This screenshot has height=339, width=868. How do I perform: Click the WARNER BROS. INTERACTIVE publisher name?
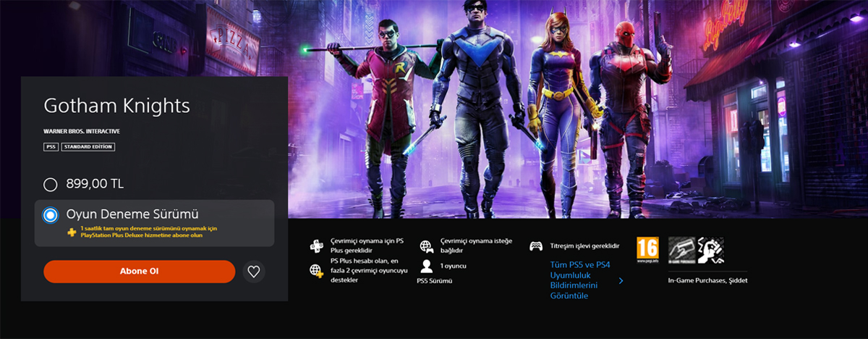pos(82,131)
